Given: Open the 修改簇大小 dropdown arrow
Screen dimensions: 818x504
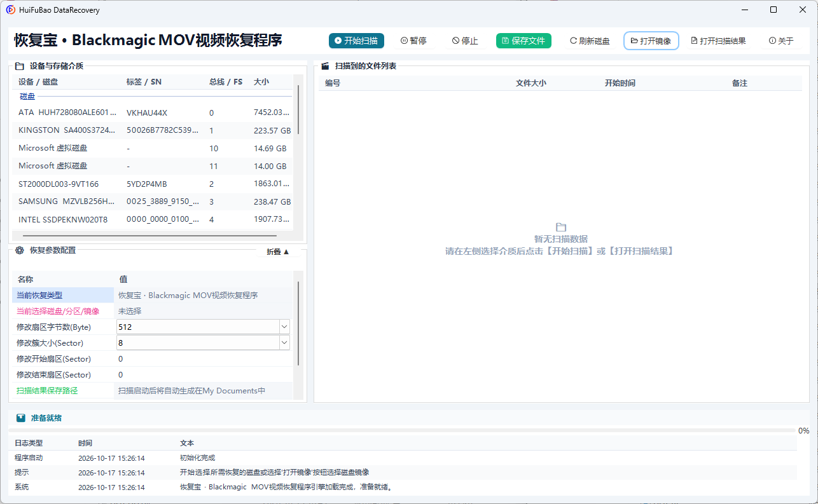Looking at the screenshot, I should point(284,343).
